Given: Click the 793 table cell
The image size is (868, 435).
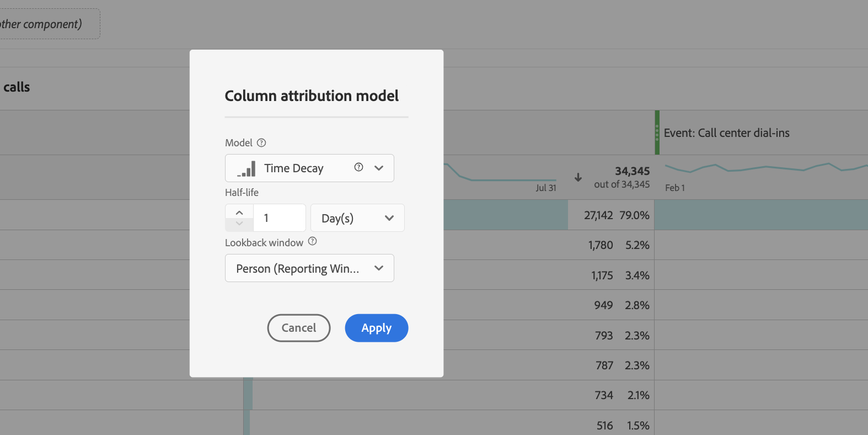Looking at the screenshot, I should coord(604,336).
